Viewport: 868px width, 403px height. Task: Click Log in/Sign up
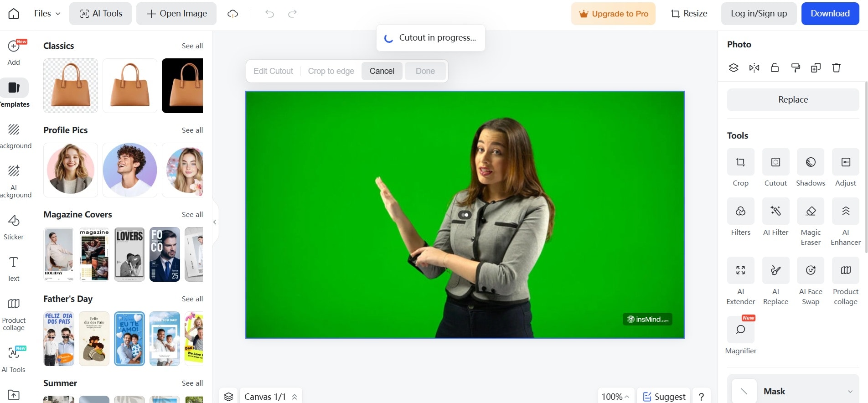point(759,14)
